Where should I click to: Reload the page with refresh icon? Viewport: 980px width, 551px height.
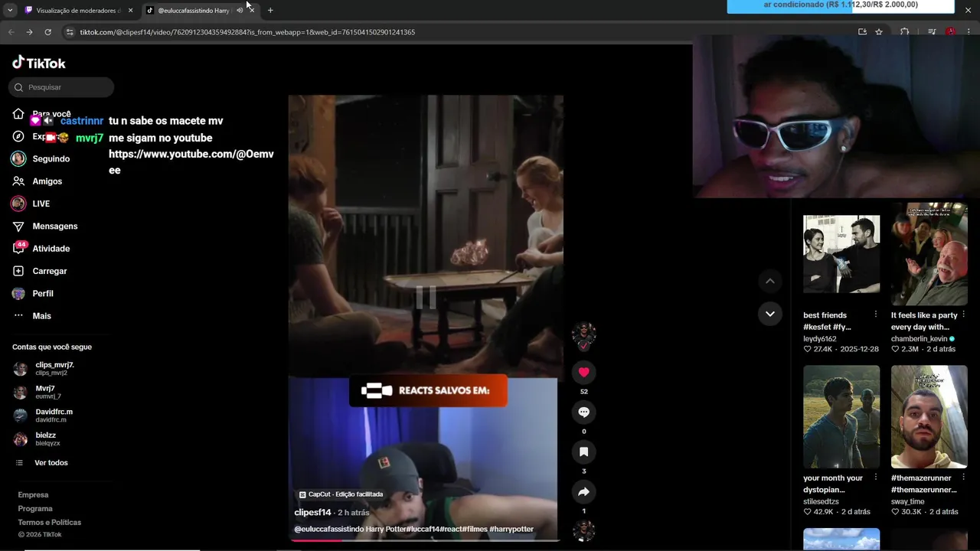pyautogui.click(x=47, y=32)
